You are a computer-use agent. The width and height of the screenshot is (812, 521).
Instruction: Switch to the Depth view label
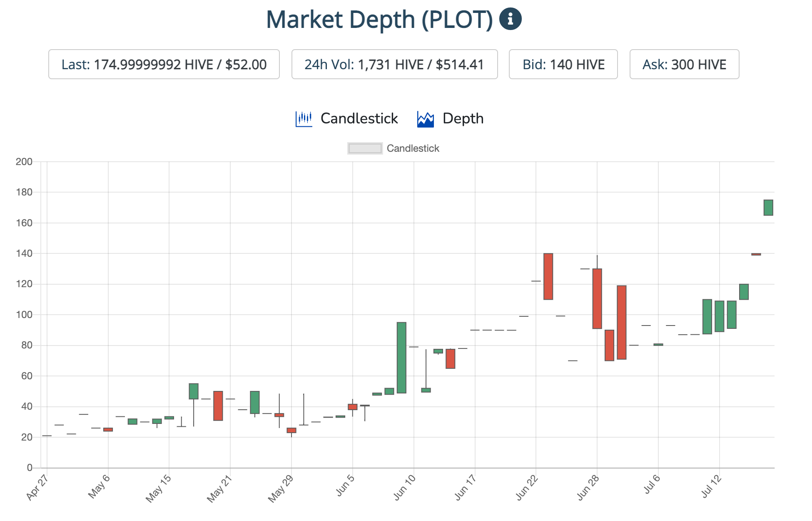pyautogui.click(x=463, y=118)
